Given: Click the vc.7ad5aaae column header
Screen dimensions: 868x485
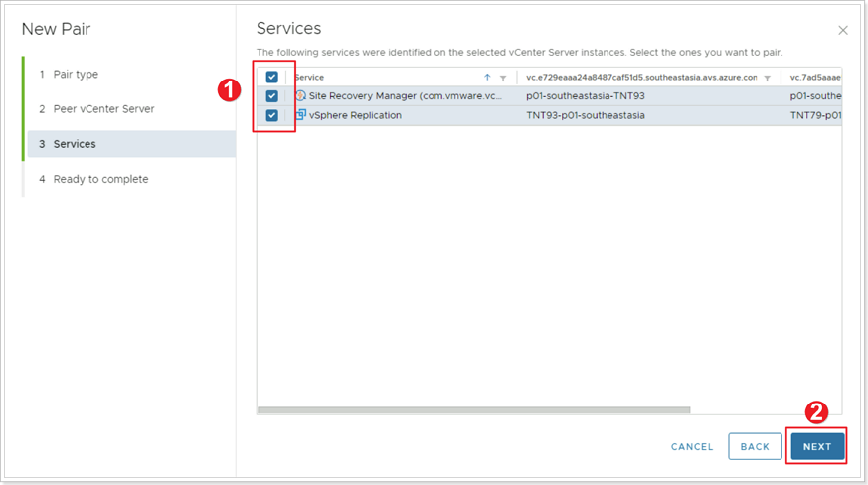Looking at the screenshot, I should 815,77.
